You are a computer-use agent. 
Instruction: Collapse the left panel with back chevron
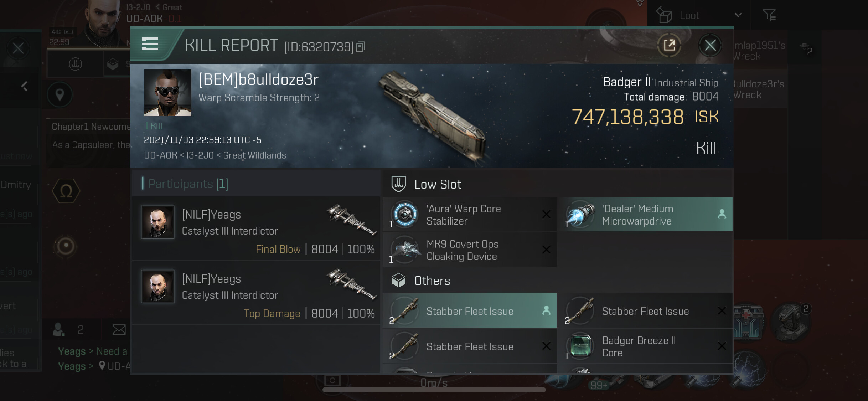pyautogui.click(x=24, y=86)
